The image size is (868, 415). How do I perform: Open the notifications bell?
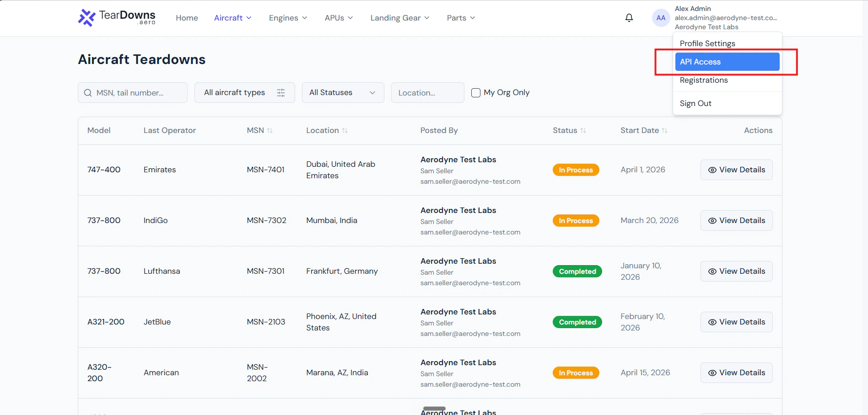pyautogui.click(x=629, y=18)
